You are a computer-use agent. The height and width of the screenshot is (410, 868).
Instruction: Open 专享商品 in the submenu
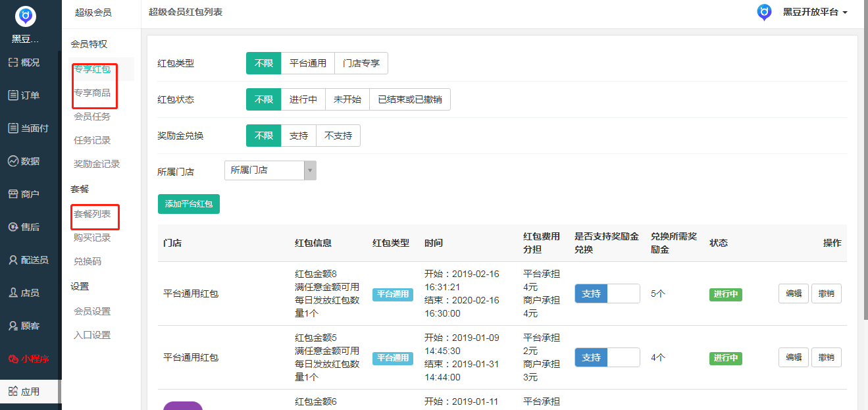click(92, 93)
